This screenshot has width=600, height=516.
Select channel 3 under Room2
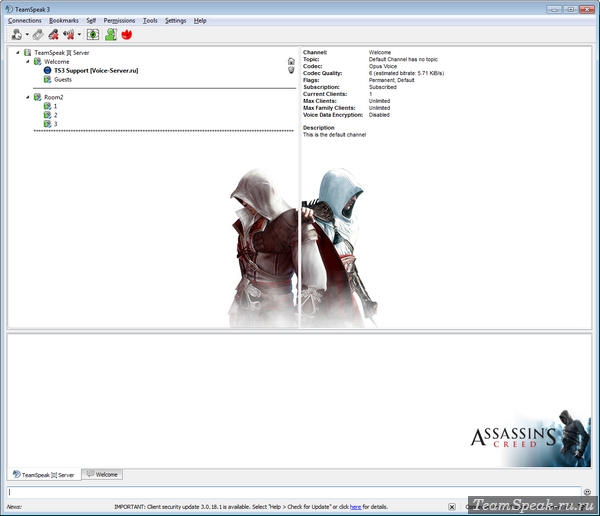55,124
